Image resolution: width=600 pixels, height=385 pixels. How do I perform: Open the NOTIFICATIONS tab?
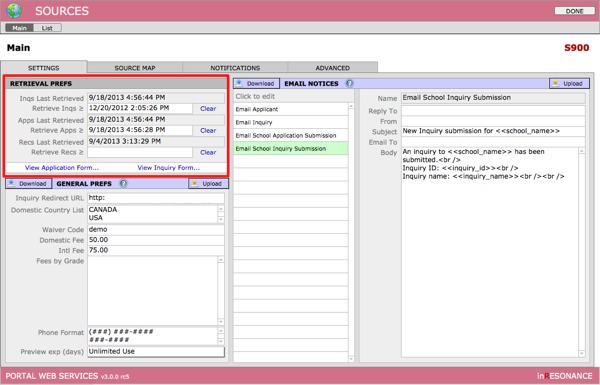[235, 68]
